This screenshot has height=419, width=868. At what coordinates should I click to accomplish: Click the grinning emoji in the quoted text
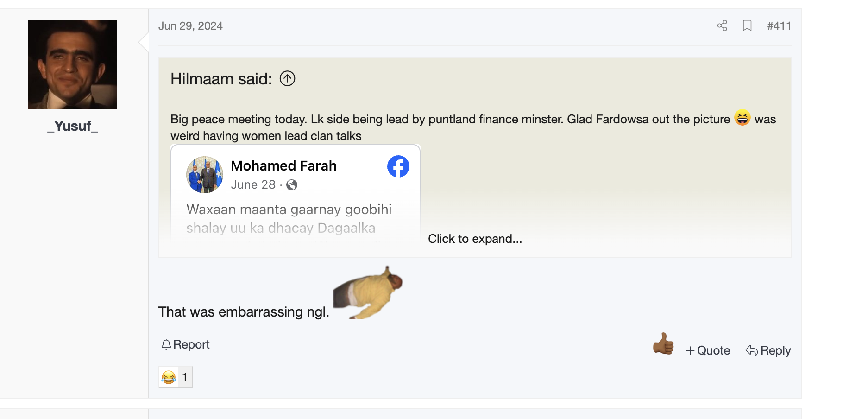pos(742,118)
